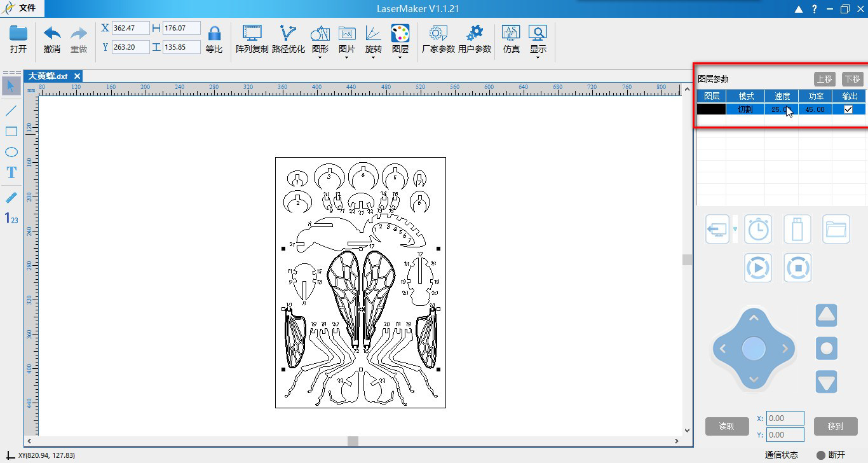Open the 旋转 rotate dropdown
Viewport: 868px width, 463px height.
(x=374, y=42)
